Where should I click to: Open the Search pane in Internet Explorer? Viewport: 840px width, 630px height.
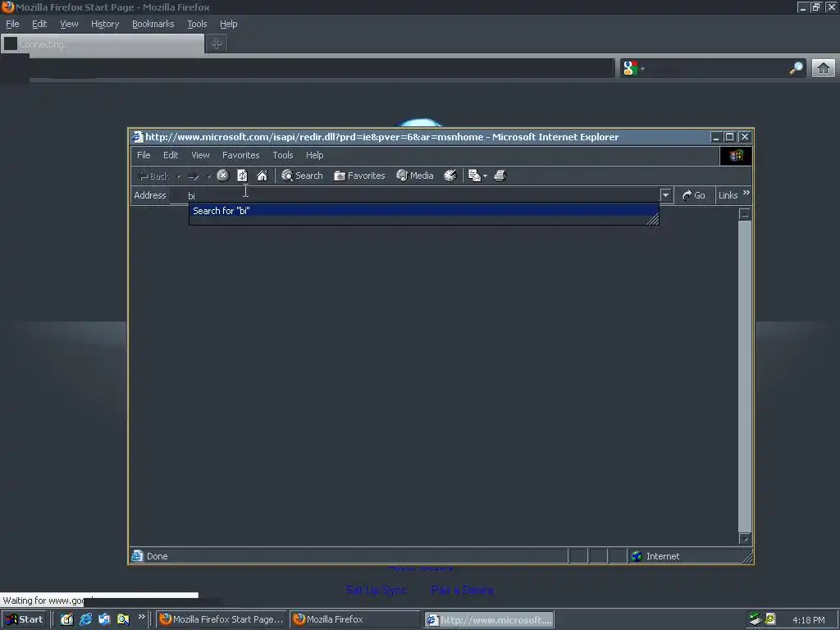point(302,176)
